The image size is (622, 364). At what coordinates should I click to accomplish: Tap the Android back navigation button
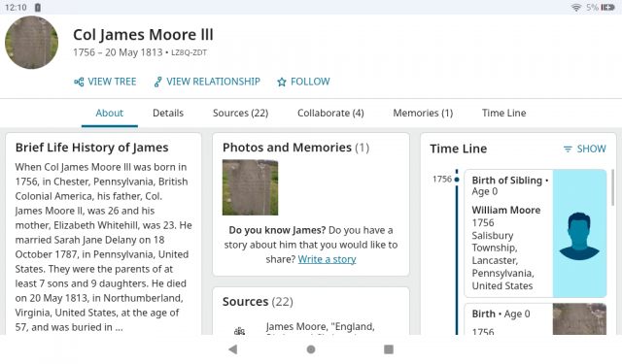click(233, 348)
